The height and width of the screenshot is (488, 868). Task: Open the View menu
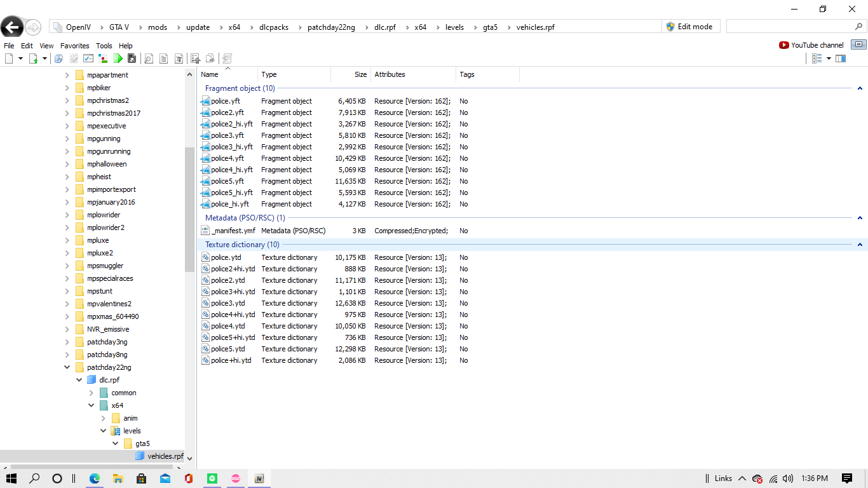pos(46,46)
